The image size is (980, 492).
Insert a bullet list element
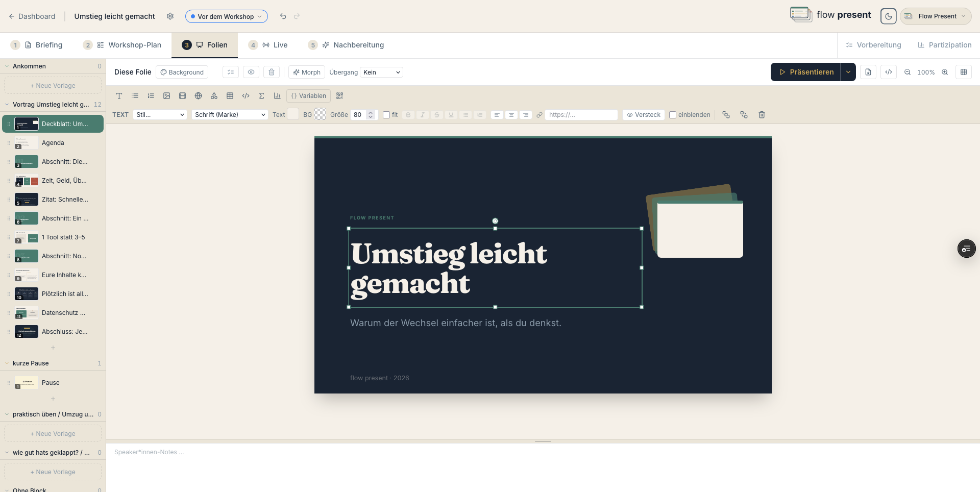pos(135,96)
